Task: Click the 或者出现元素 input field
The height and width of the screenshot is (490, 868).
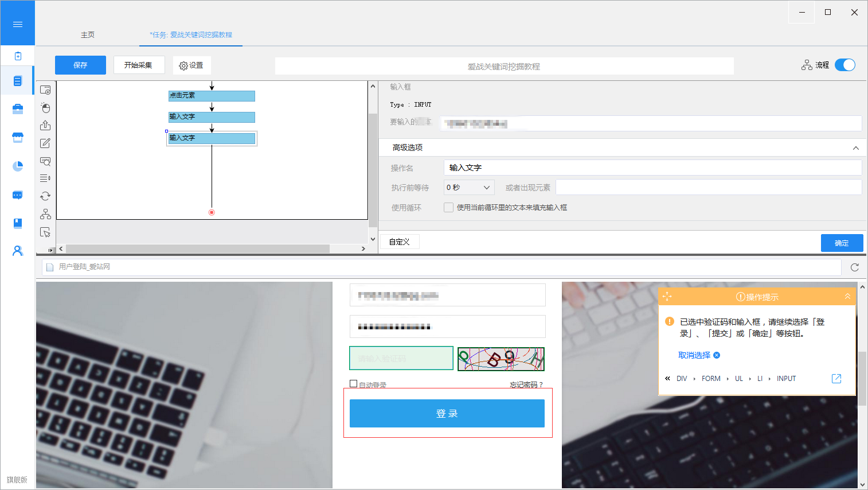Action: tap(709, 188)
